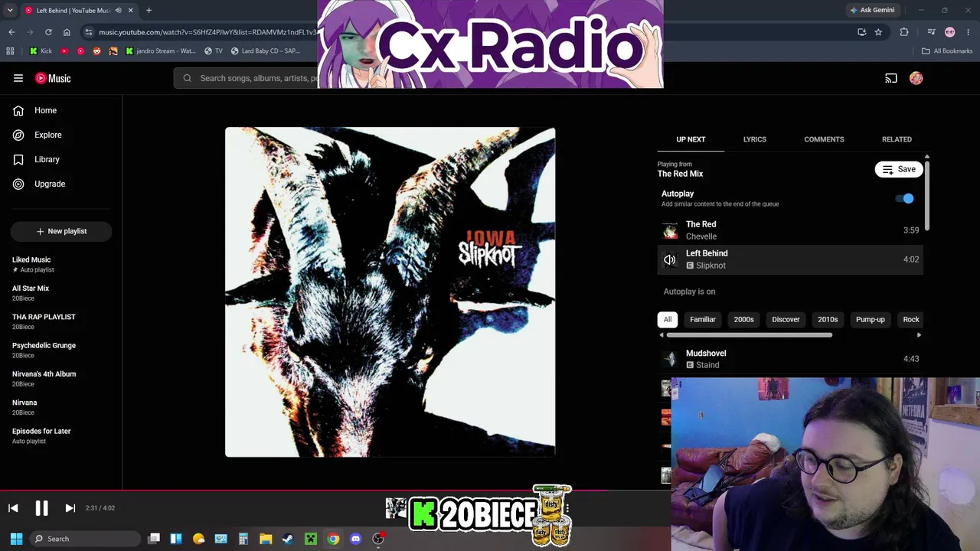Viewport: 980px width, 551px height.
Task: Play Mudshovel by Staind from queue
Action: [x=790, y=359]
